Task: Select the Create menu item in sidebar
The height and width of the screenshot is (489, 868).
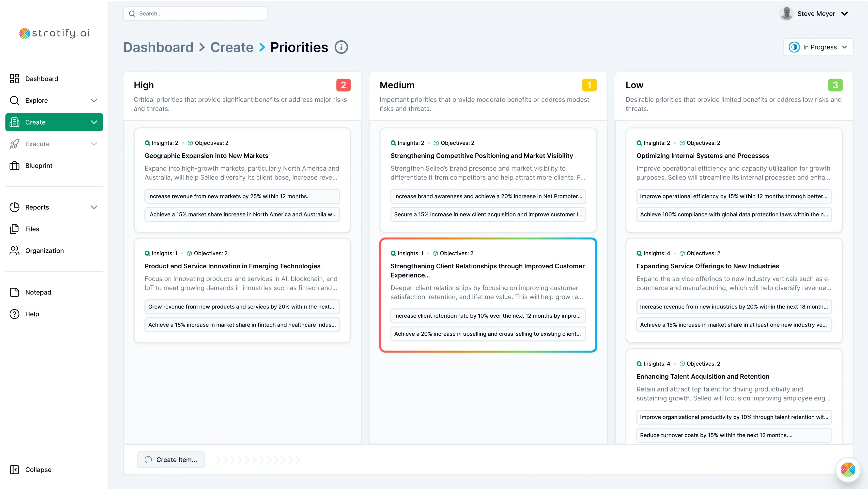Action: pos(54,122)
